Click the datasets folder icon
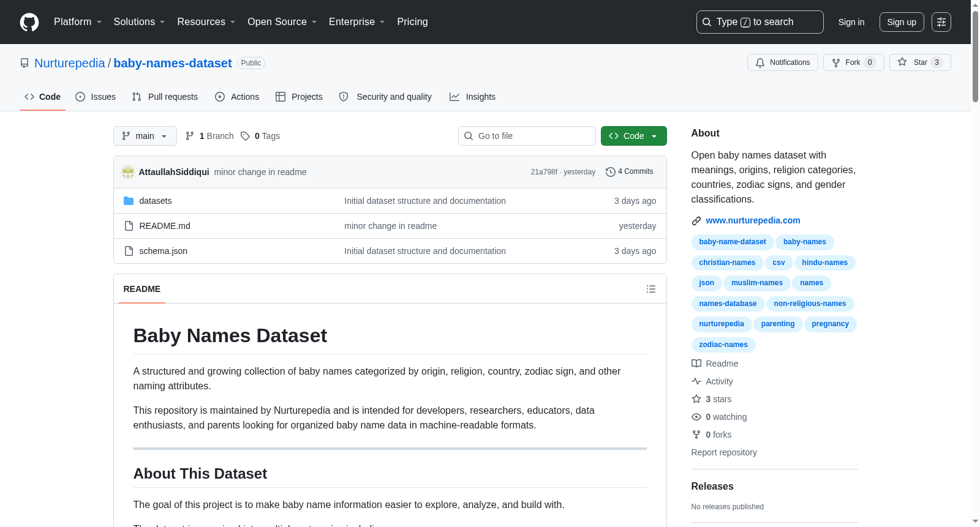The height and width of the screenshot is (527, 980). (129, 201)
